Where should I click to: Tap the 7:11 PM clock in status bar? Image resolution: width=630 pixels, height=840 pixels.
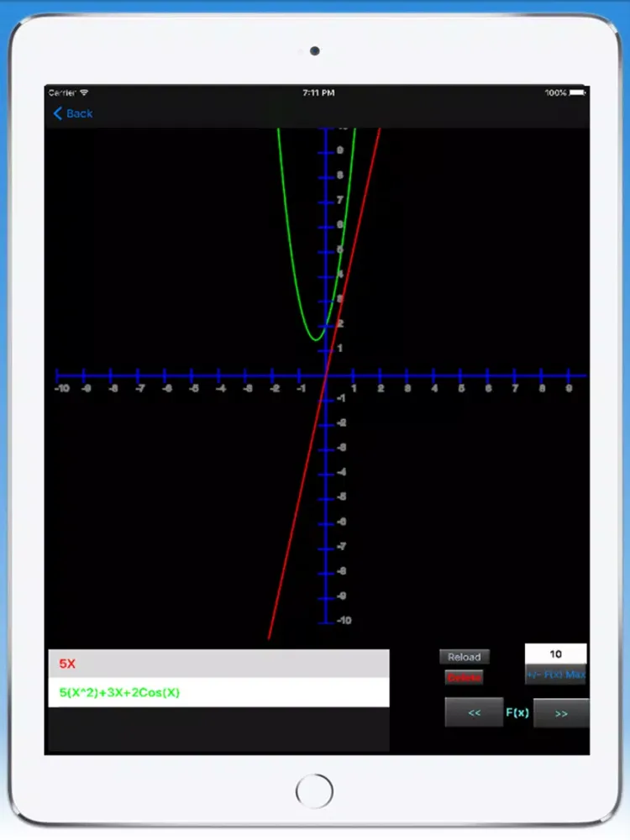[x=318, y=92]
